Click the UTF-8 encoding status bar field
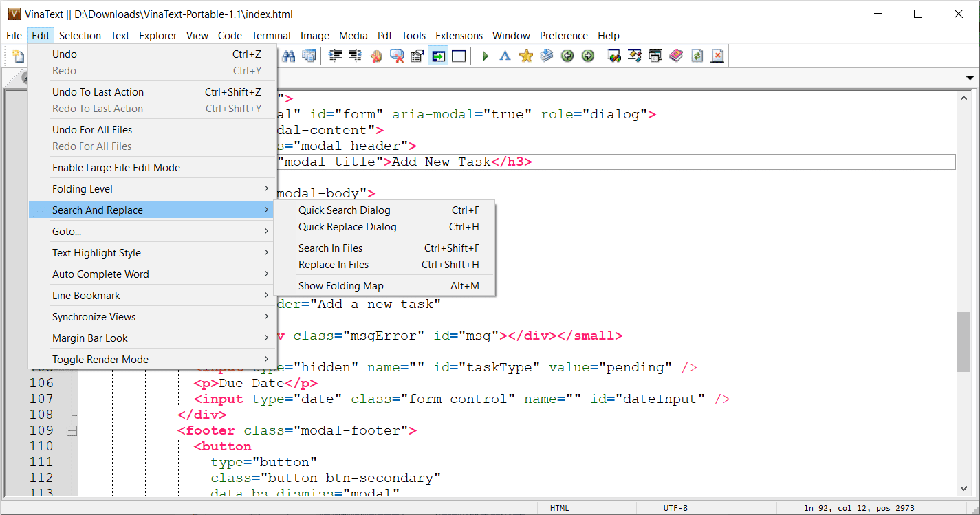Viewport: 980px width, 515px height. pos(675,508)
